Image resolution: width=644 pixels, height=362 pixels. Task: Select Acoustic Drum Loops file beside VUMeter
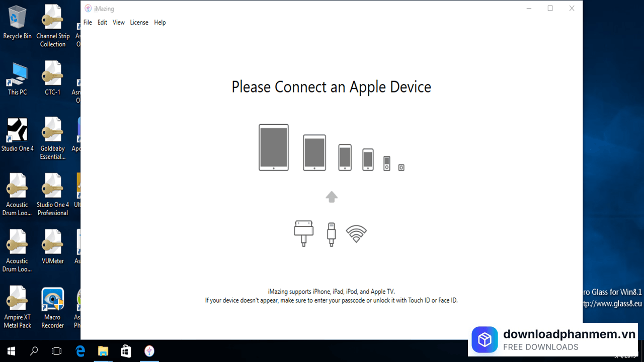tap(18, 251)
